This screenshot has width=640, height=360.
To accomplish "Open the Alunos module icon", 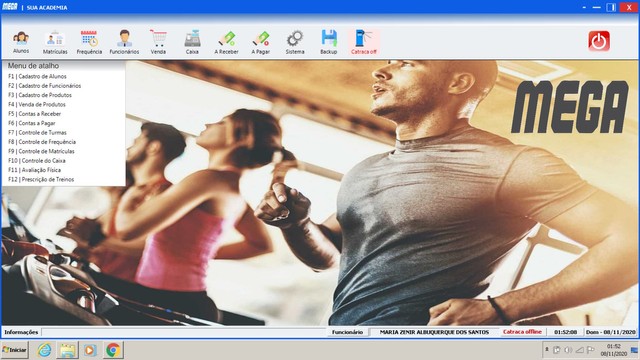I will (21, 42).
